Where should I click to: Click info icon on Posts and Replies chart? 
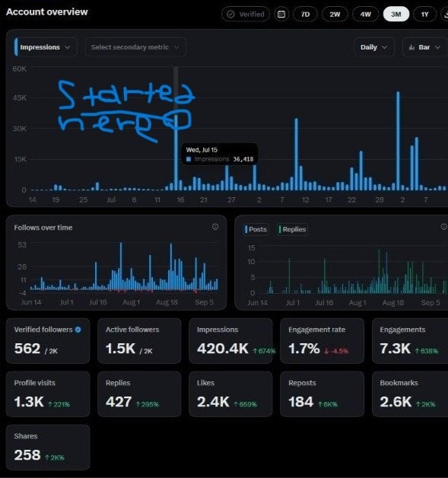pyautogui.click(x=443, y=227)
